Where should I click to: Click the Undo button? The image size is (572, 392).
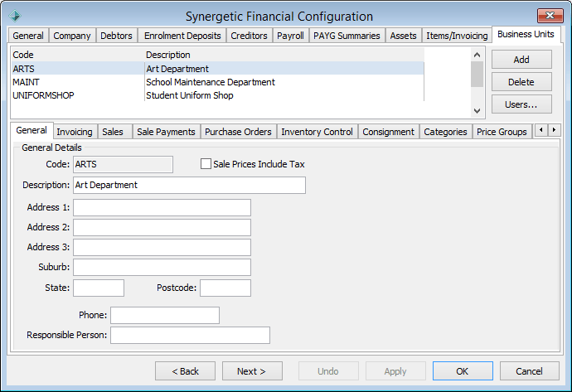click(x=328, y=371)
